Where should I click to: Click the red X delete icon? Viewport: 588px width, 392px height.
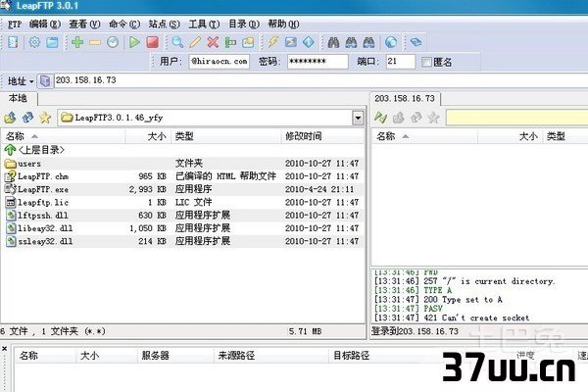[x=213, y=42]
